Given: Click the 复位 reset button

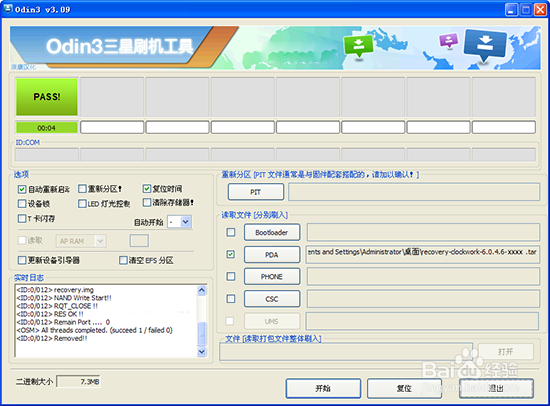Looking at the screenshot, I should coord(404,388).
